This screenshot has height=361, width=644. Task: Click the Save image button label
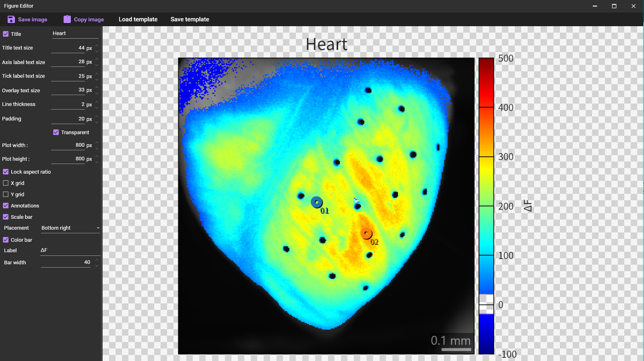[x=33, y=19]
